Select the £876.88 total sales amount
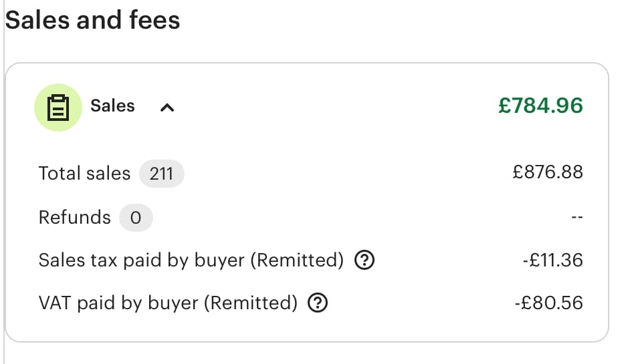The width and height of the screenshot is (634, 364). click(548, 172)
